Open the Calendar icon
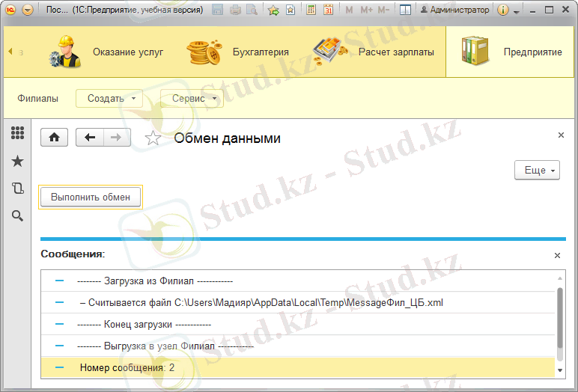Viewport: 578px width, 392px height. (328, 10)
